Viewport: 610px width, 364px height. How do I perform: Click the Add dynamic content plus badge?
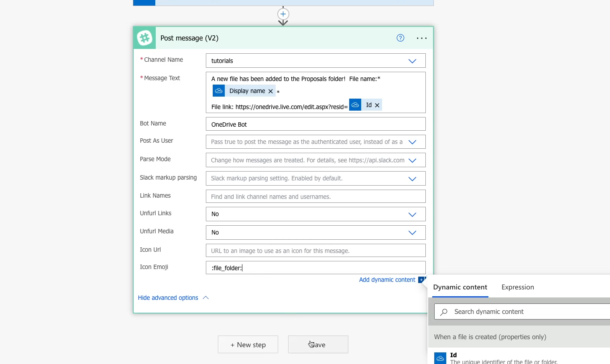tap(421, 280)
